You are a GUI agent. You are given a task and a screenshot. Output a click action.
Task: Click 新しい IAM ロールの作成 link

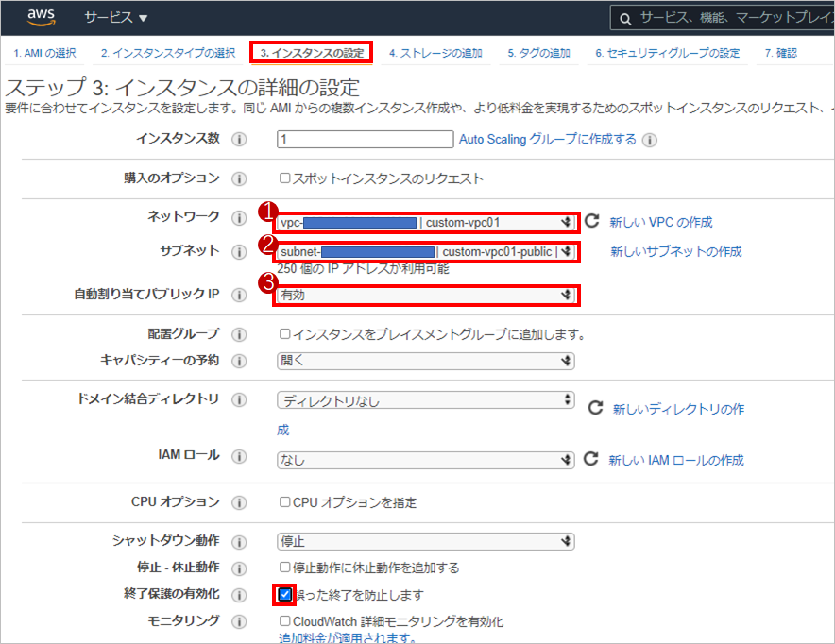(x=675, y=460)
